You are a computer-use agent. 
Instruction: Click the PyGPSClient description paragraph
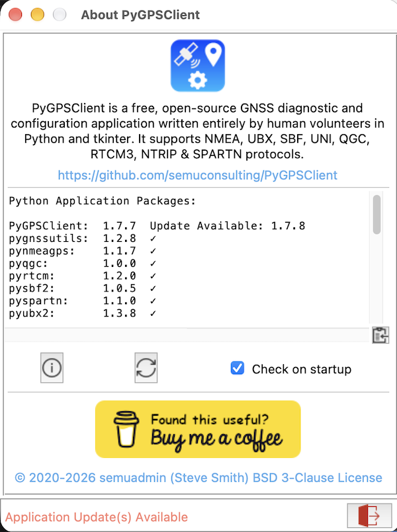tap(198, 131)
